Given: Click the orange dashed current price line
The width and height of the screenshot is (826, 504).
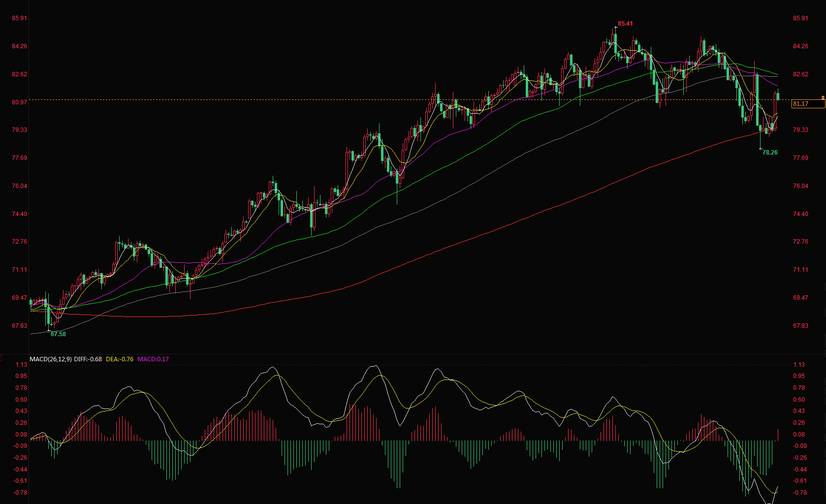Looking at the screenshot, I should point(394,100).
